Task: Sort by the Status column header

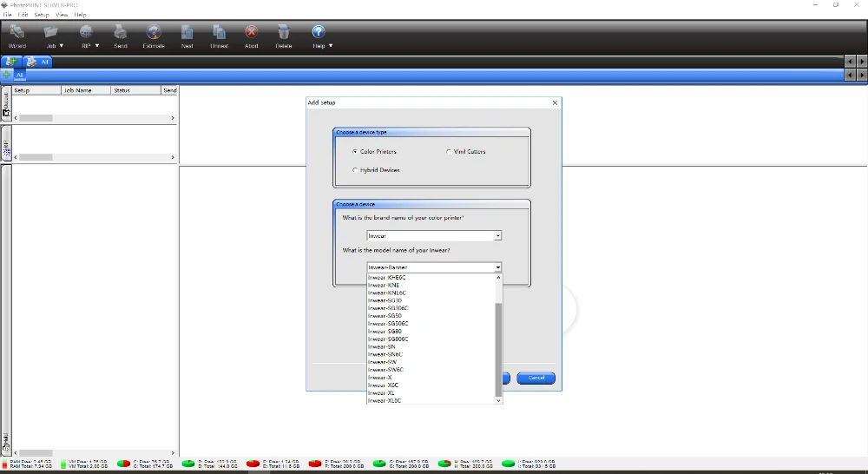Action: (135, 90)
